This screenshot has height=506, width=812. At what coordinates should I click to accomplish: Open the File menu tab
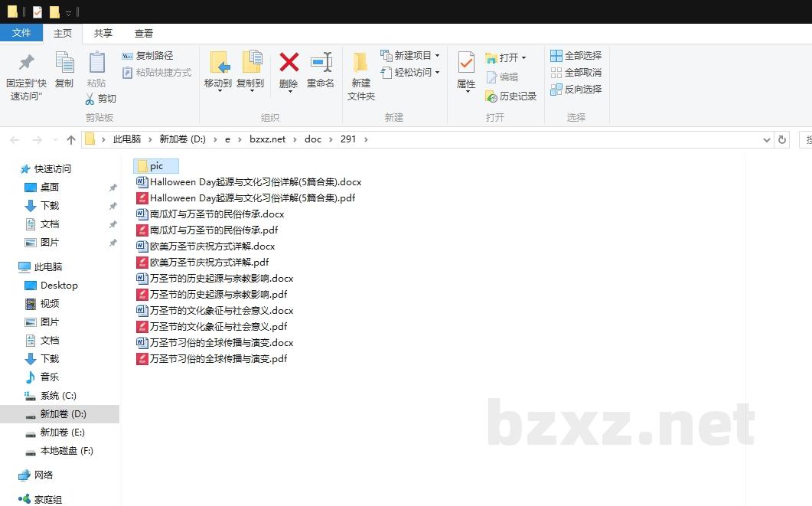(x=21, y=33)
